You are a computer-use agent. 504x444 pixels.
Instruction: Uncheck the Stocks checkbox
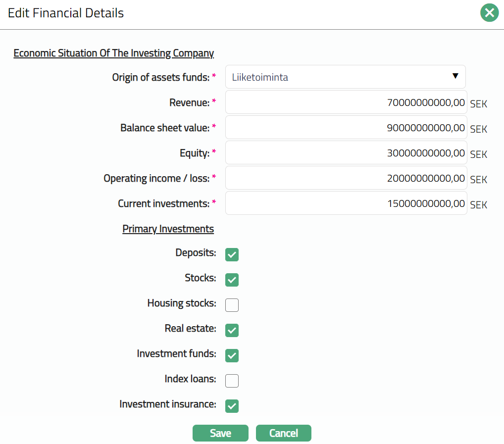coord(232,280)
